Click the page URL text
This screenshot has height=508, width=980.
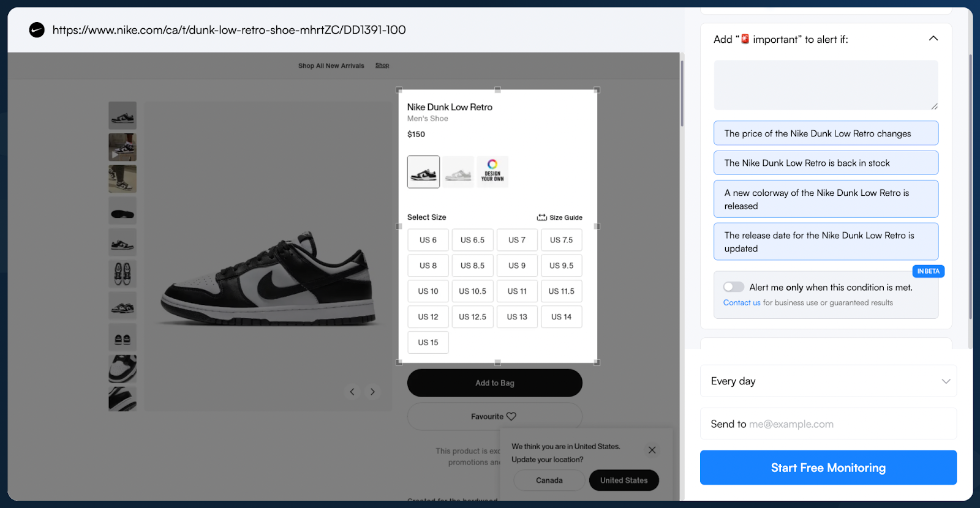[229, 30]
